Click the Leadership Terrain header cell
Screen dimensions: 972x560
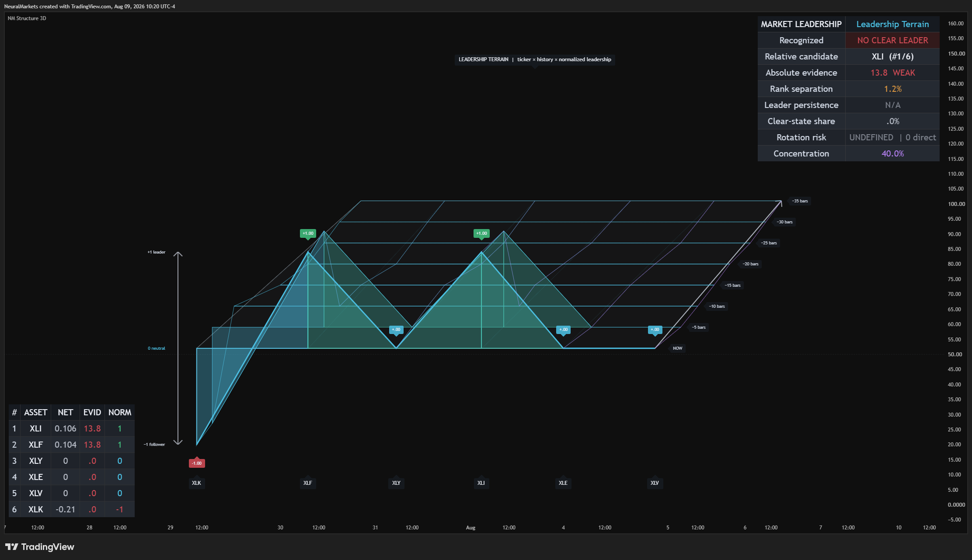point(892,24)
